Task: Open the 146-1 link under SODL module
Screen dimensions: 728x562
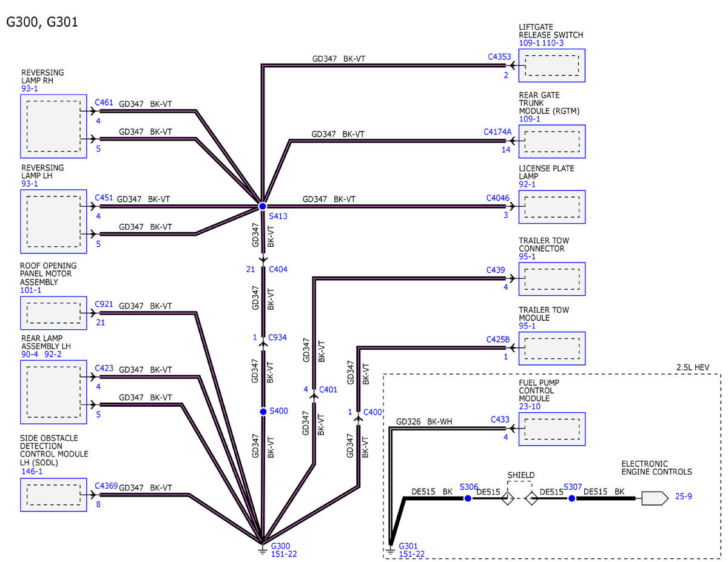Action: [30, 470]
